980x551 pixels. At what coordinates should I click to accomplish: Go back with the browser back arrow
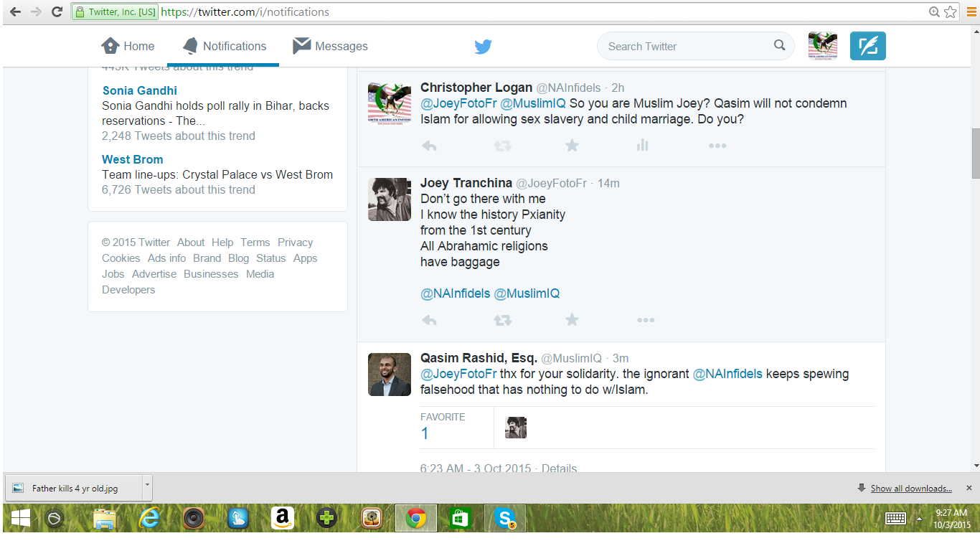15,12
